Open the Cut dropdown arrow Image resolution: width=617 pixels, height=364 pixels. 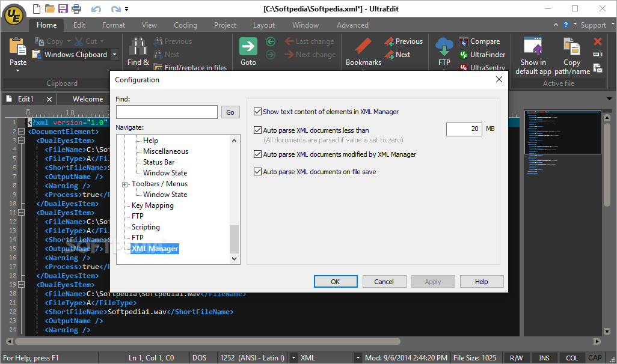pos(102,41)
